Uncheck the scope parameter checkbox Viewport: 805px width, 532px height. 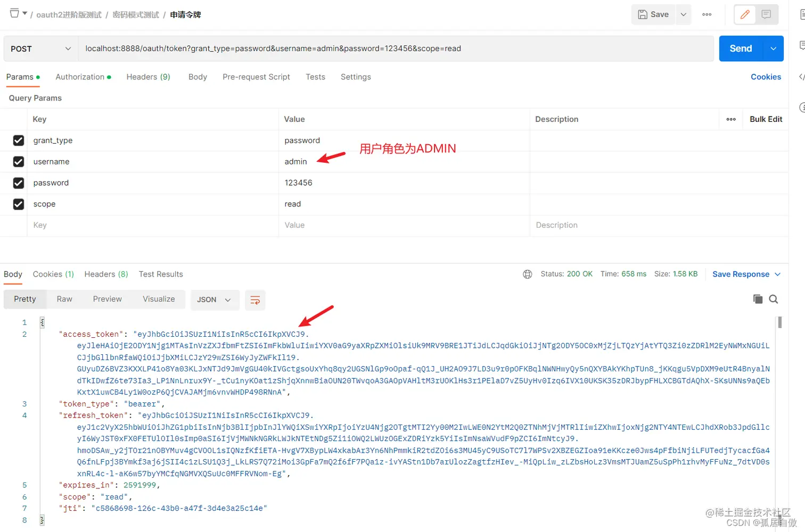click(19, 204)
